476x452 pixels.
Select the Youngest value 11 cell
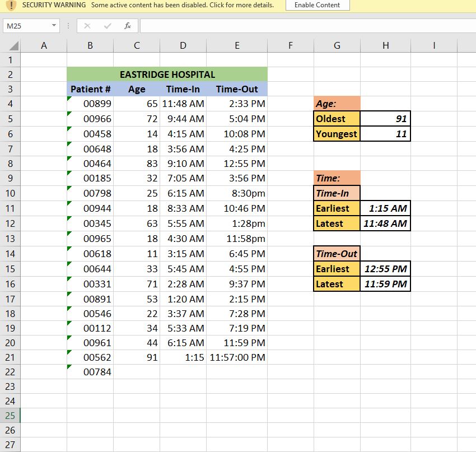(385, 134)
